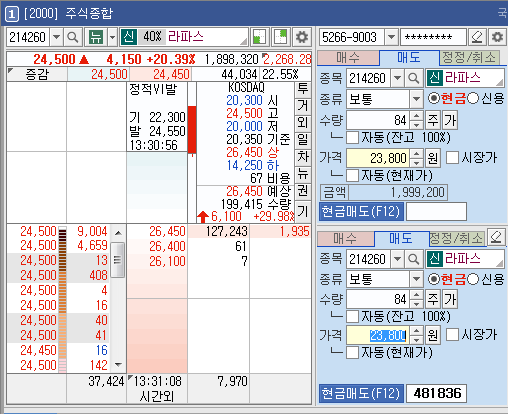The width and height of the screenshot is (508, 414).
Task: Tick the upper 시장가 checkbox
Action: coord(452,158)
